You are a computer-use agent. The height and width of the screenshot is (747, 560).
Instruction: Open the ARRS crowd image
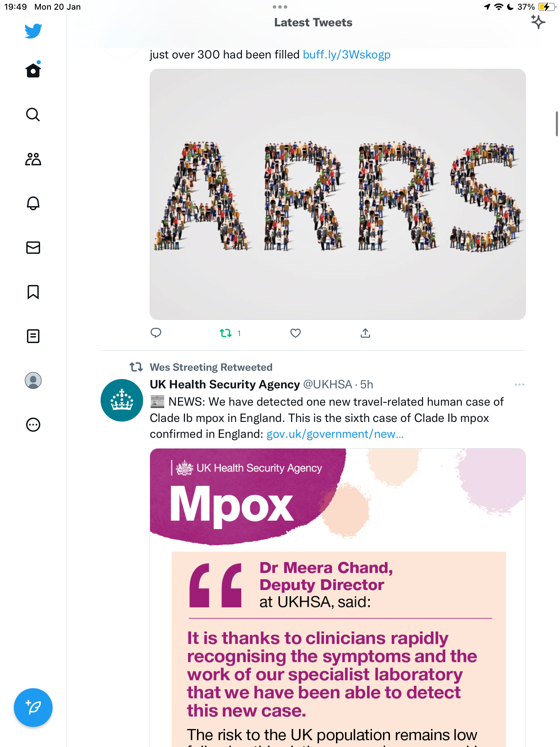pyautogui.click(x=337, y=194)
